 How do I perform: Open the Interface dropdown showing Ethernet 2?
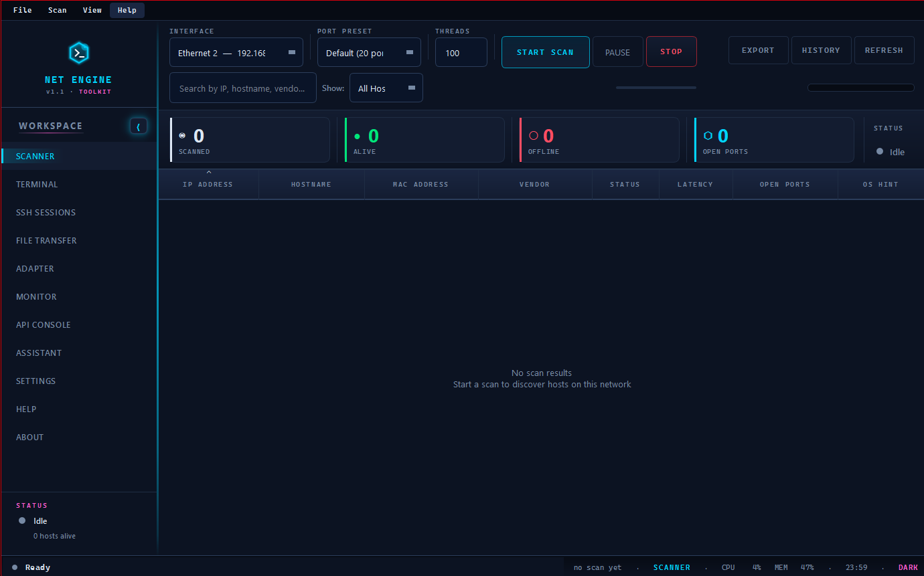coord(236,52)
